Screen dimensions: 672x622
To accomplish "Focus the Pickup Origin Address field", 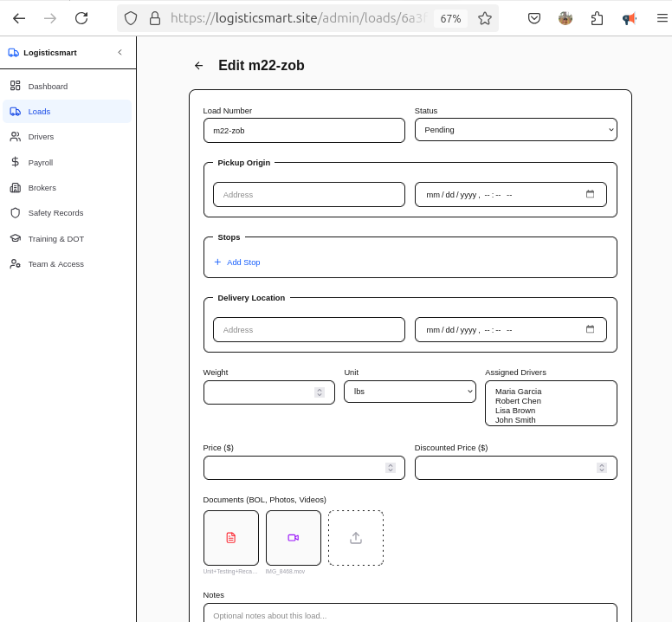I will 309,195.
